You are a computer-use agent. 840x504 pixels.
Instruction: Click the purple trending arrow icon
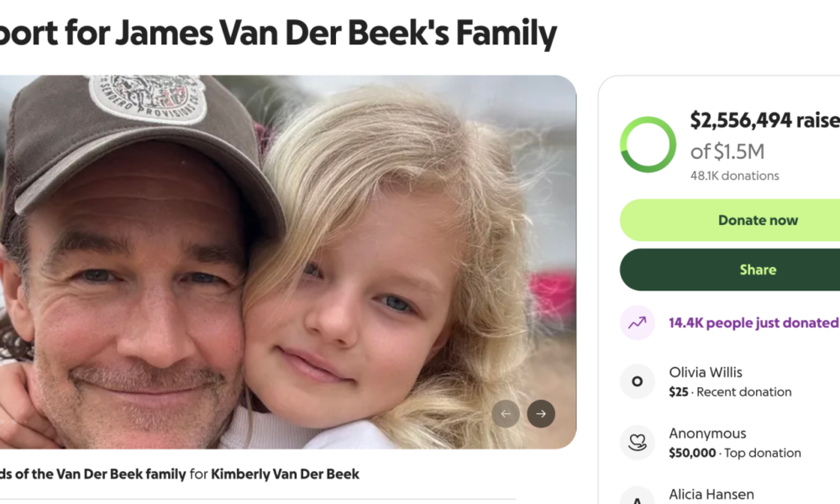click(x=637, y=323)
